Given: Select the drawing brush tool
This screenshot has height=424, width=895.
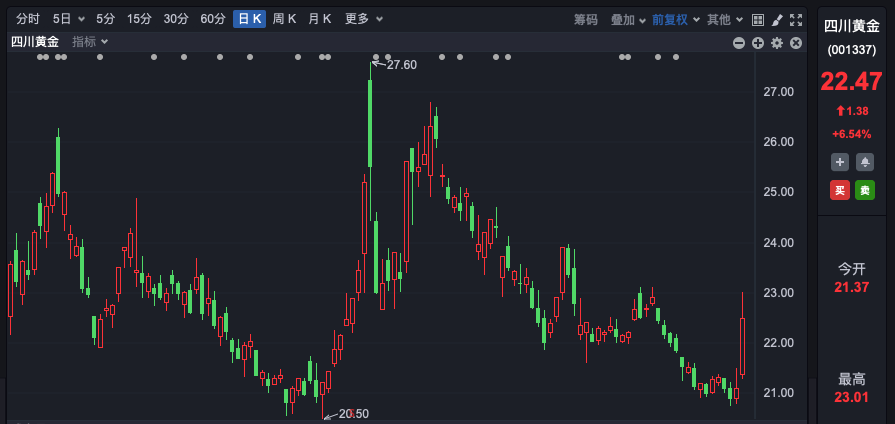Looking at the screenshot, I should point(777,19).
